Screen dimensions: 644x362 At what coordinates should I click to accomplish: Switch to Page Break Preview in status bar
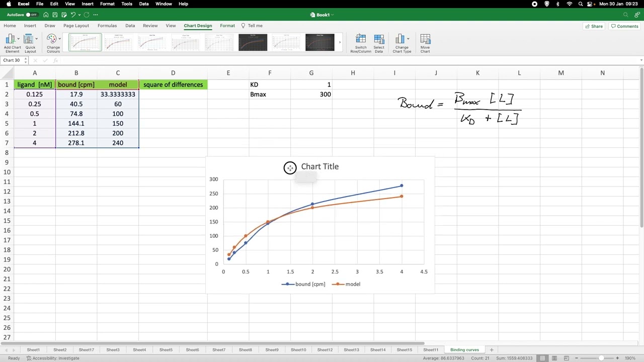pyautogui.click(x=566, y=358)
